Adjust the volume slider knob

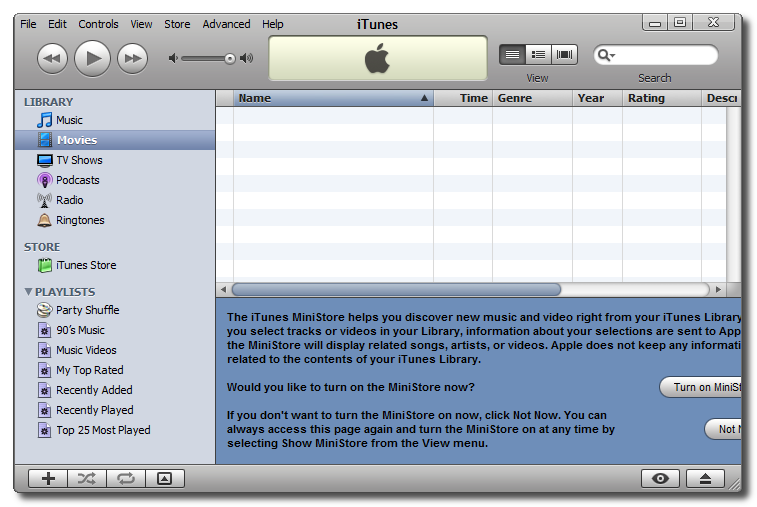230,59
